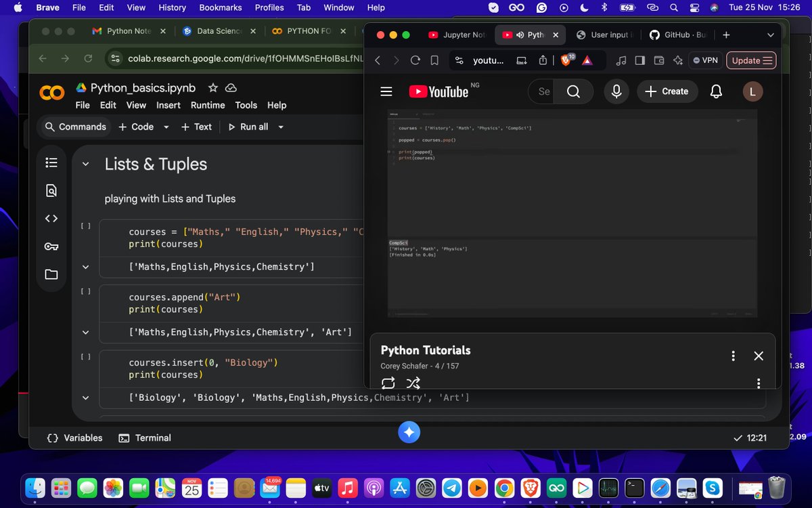Open the Files panel folder icon
Viewport: 812px width, 508px height.
(x=51, y=274)
